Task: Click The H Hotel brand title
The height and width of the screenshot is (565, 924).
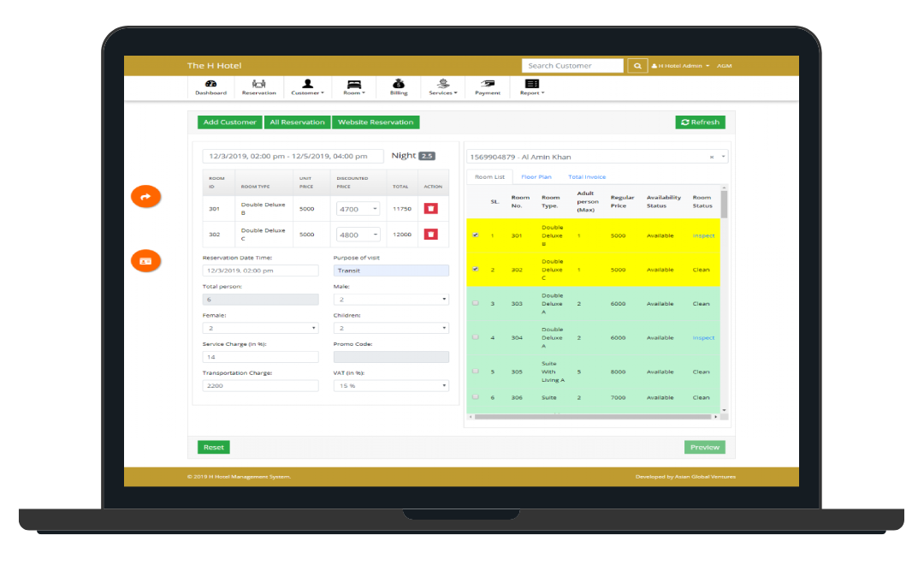Action: coord(214,65)
